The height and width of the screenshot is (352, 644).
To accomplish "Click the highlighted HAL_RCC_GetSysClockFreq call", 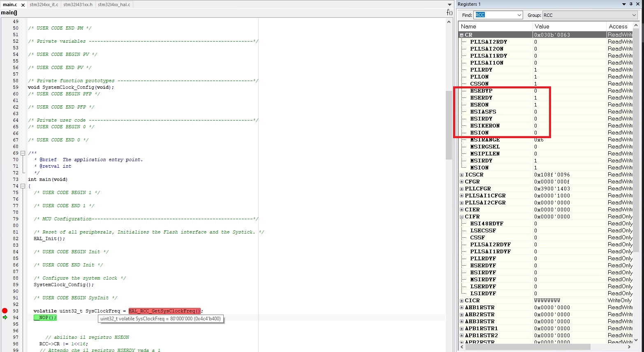I will pyautogui.click(x=164, y=311).
